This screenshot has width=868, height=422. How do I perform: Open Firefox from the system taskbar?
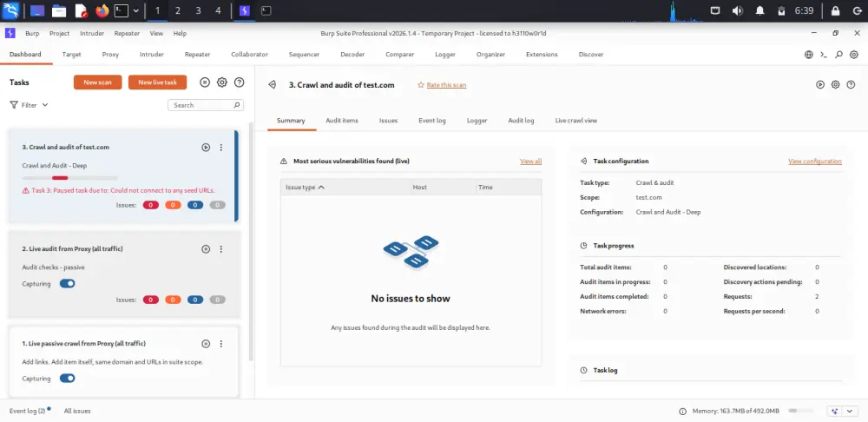coord(102,10)
